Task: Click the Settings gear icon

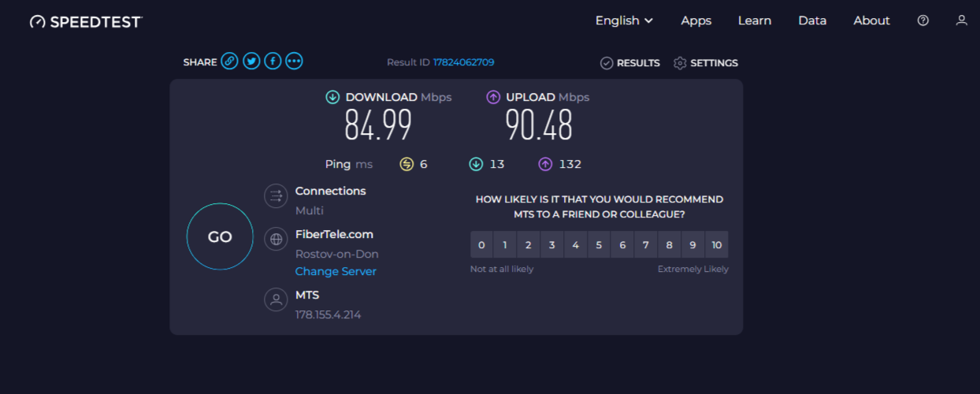Action: pos(680,63)
